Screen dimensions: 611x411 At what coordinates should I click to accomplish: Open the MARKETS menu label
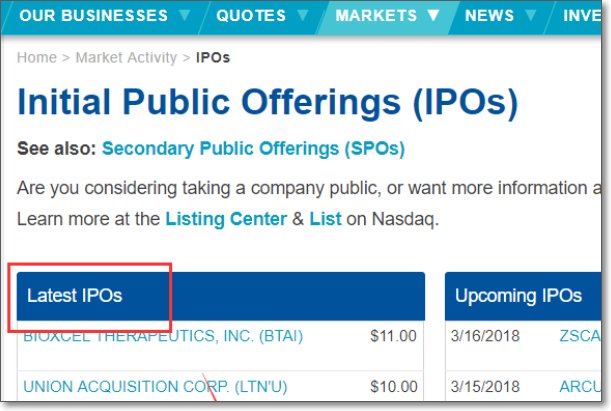376,15
